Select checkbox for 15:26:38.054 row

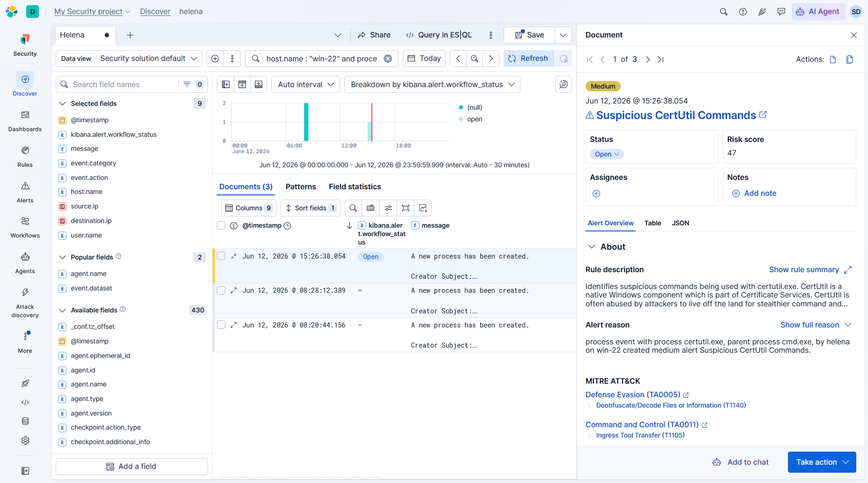[221, 256]
